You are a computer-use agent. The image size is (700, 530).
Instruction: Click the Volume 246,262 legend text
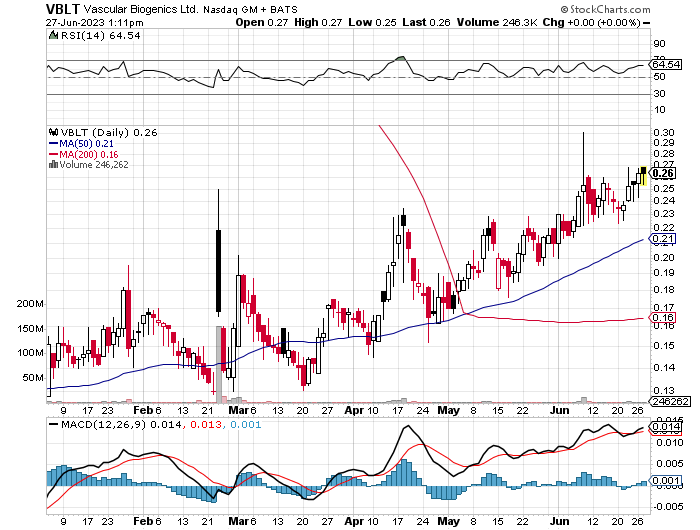click(94, 165)
